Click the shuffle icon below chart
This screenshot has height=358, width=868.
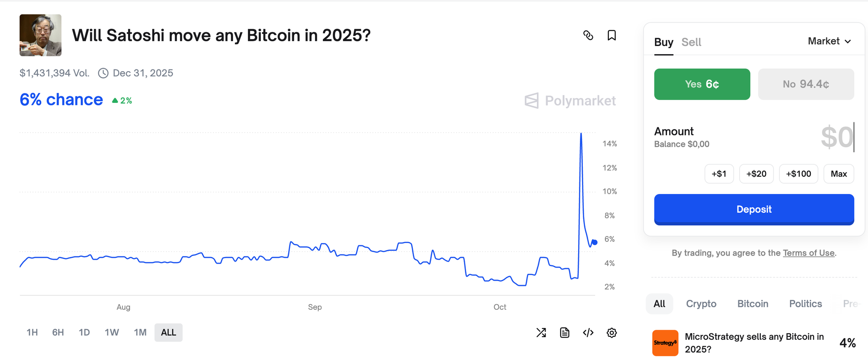[541, 333]
